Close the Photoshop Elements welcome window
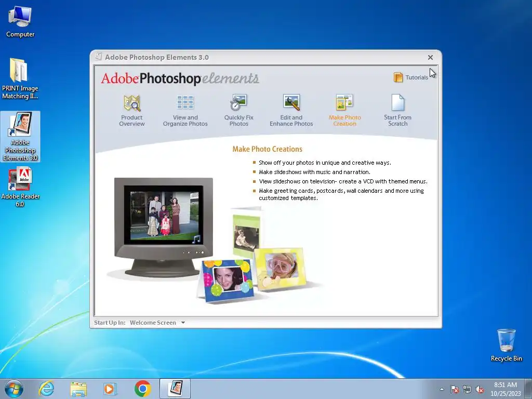The height and width of the screenshot is (399, 532). pos(430,57)
